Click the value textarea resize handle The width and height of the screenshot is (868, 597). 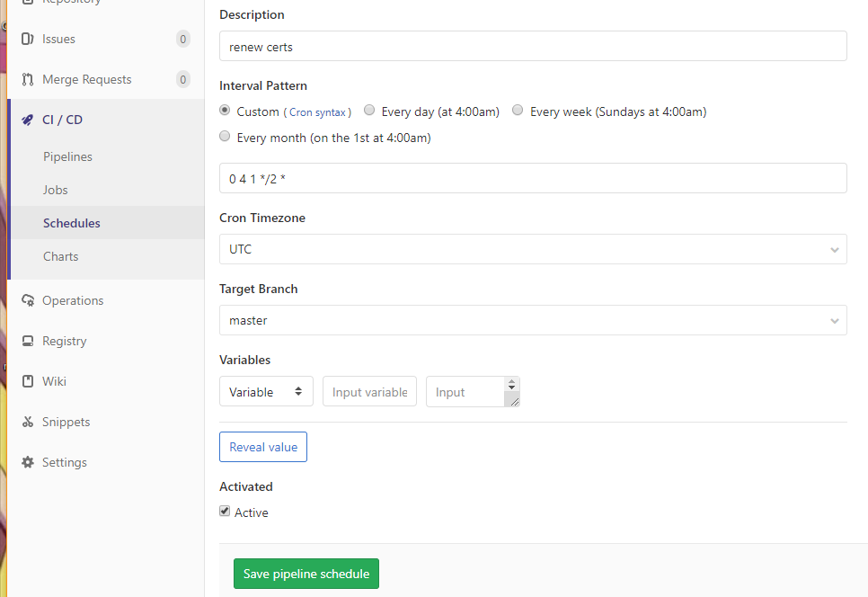click(514, 402)
